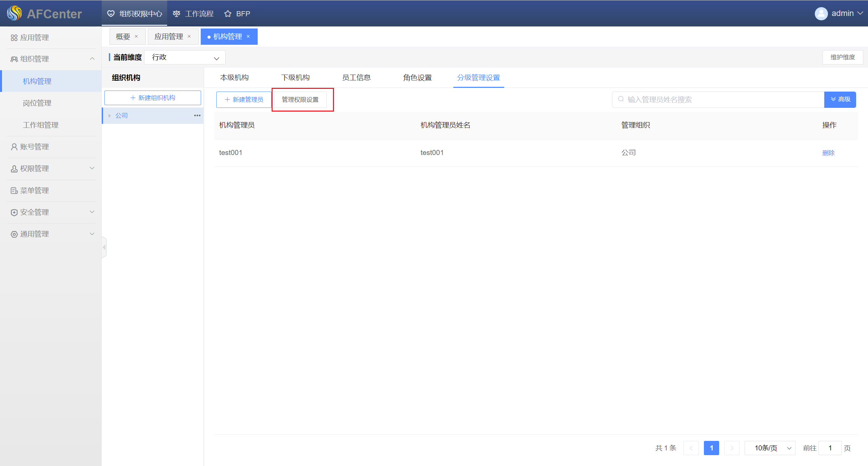
Task: Open the 当前维度 行政 dropdown
Action: click(x=185, y=57)
